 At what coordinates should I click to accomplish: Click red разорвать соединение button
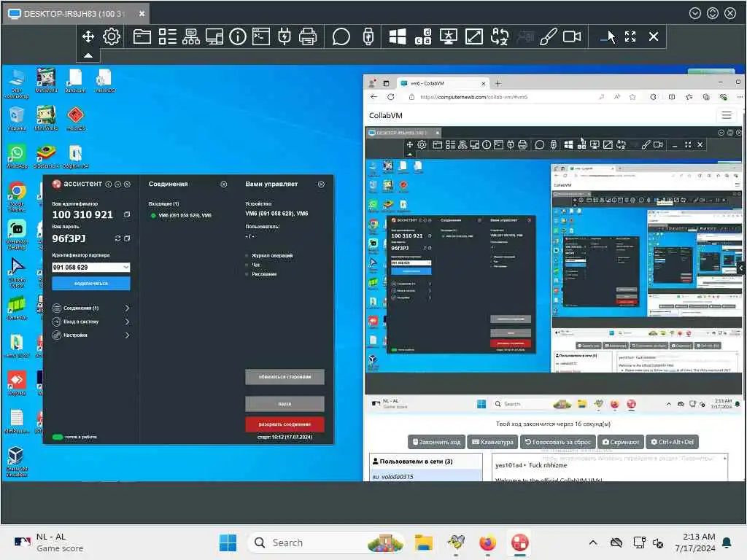(x=285, y=424)
